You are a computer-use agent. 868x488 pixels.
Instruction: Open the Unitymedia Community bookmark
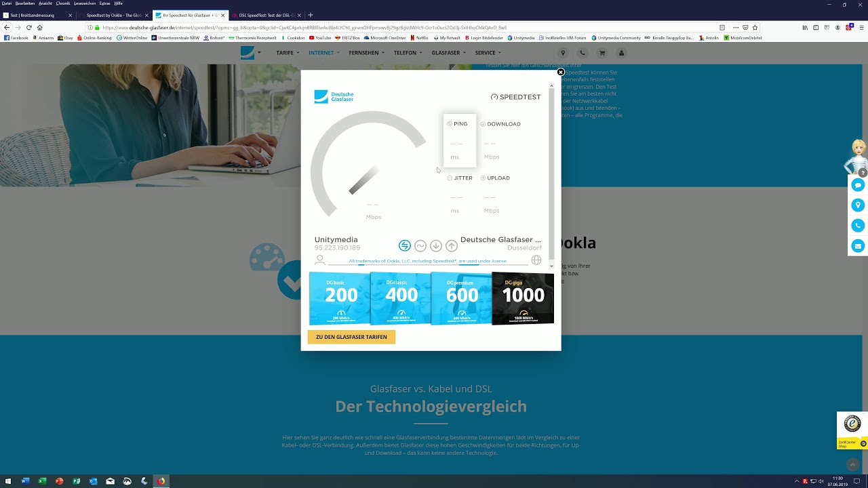coord(616,38)
